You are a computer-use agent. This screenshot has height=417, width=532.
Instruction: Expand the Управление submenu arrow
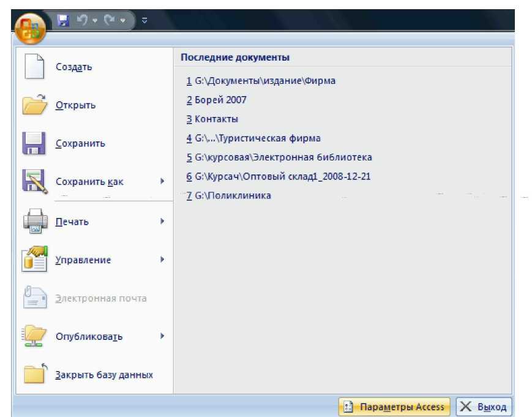[x=162, y=260]
